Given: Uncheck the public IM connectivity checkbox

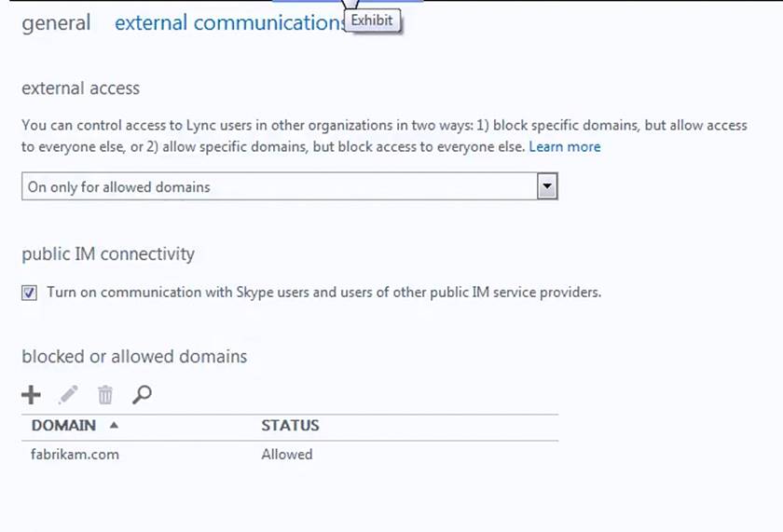Looking at the screenshot, I should pyautogui.click(x=30, y=293).
